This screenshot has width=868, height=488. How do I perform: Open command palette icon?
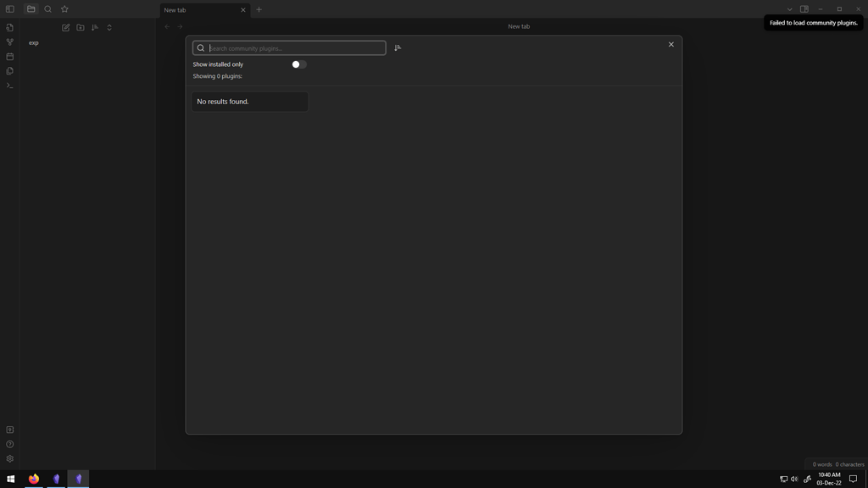point(10,86)
